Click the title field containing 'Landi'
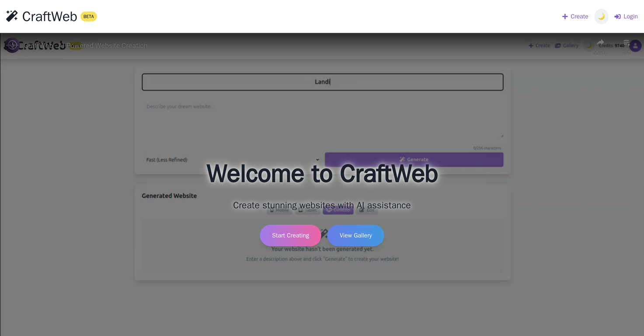Viewport: 644px width, 336px height. 322,82
